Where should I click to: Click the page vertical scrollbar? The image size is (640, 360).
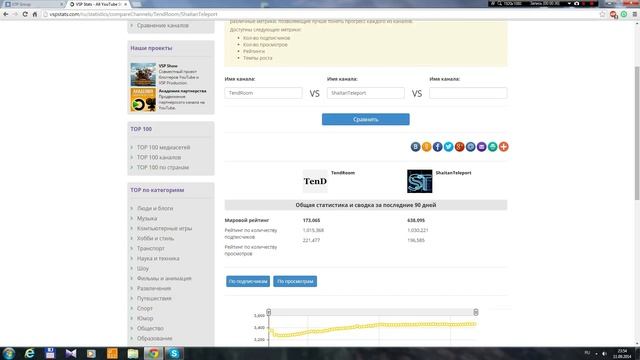pos(637,133)
